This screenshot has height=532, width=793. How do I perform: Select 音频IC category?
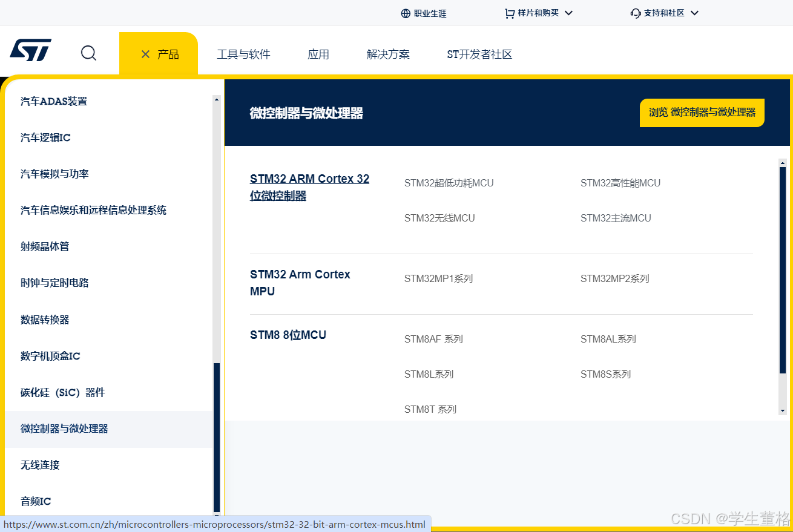36,501
